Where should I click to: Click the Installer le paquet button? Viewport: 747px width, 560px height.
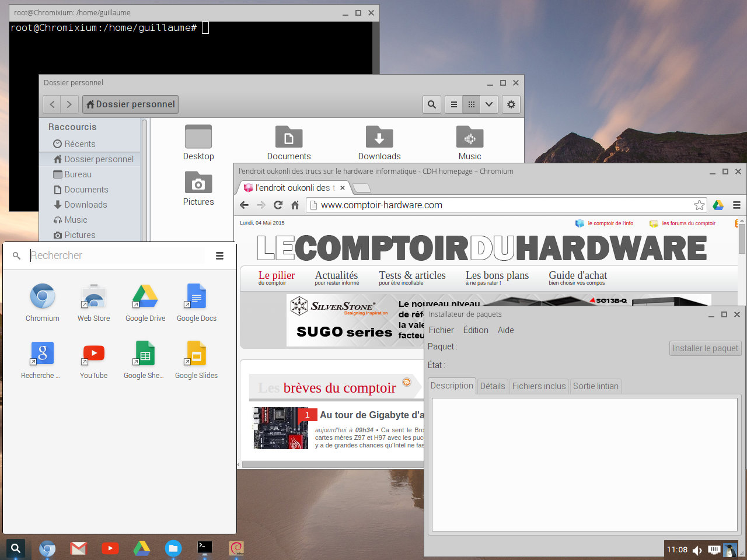pyautogui.click(x=705, y=348)
